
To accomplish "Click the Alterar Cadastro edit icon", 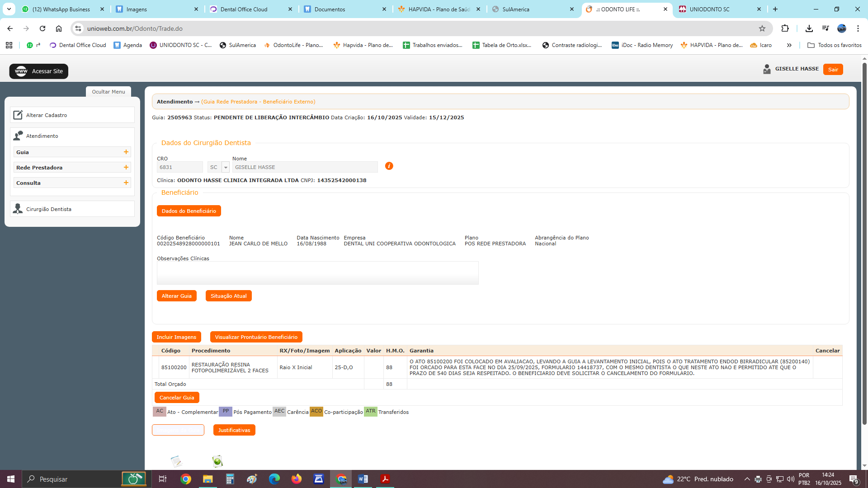I will click(x=18, y=115).
